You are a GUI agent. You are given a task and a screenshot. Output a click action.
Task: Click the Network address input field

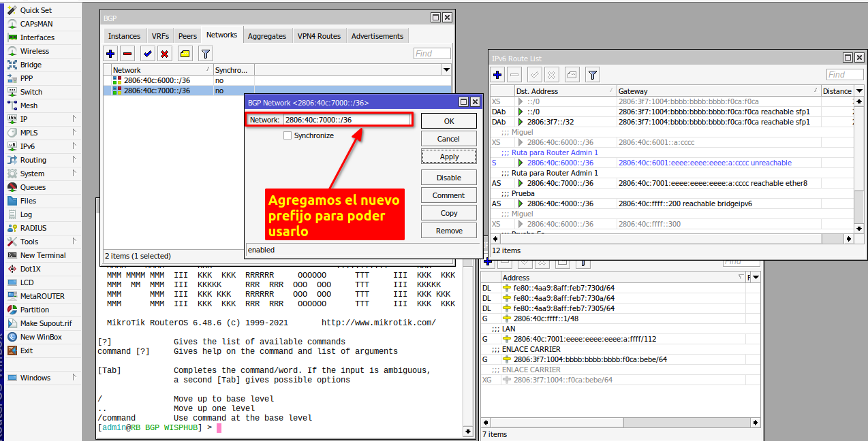tap(346, 120)
